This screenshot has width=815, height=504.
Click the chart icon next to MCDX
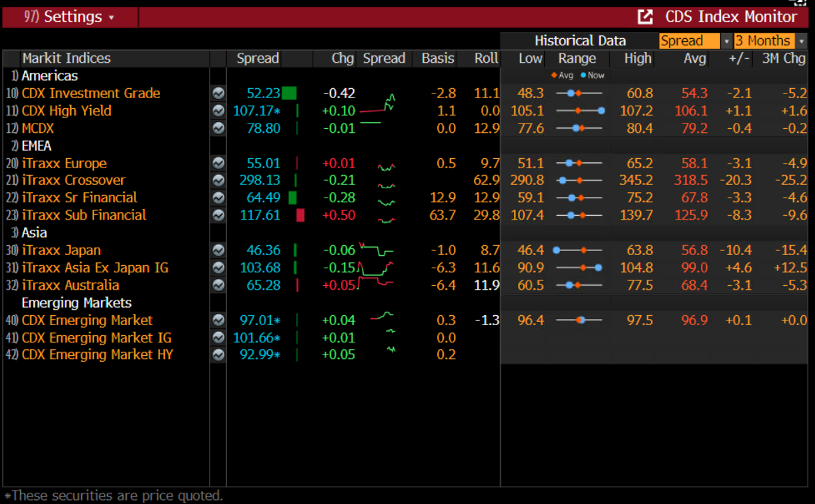pos(218,128)
